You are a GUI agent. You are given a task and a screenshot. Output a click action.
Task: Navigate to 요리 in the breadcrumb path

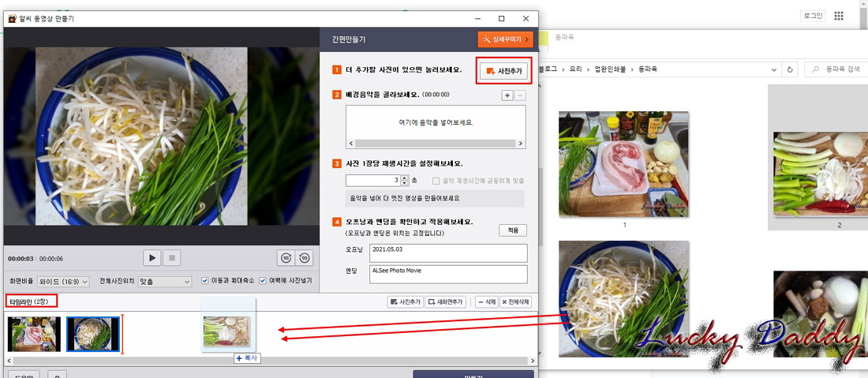tap(575, 69)
